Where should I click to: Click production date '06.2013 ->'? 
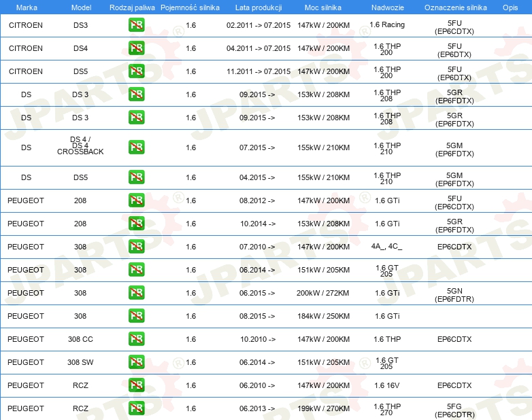pyautogui.click(x=257, y=408)
